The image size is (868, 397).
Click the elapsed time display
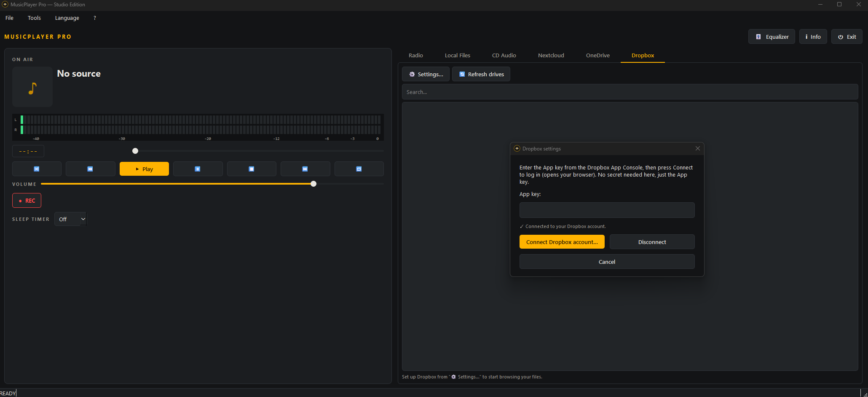[28, 151]
